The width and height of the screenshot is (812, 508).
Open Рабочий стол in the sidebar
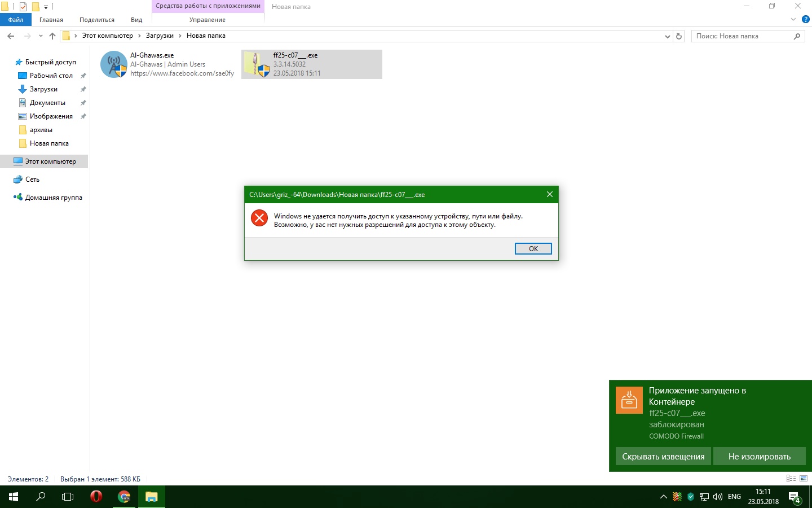51,76
